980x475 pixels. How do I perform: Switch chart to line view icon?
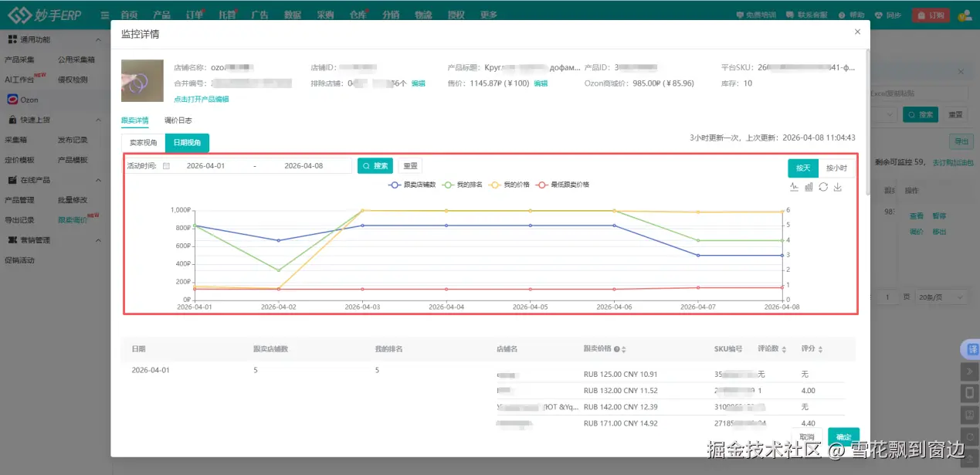[795, 186]
